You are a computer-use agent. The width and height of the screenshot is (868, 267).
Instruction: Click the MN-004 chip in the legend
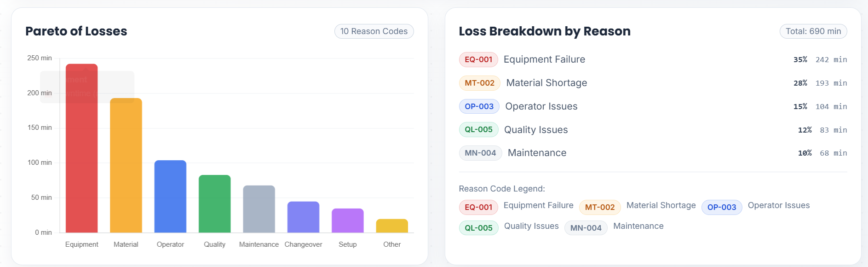coord(586,228)
